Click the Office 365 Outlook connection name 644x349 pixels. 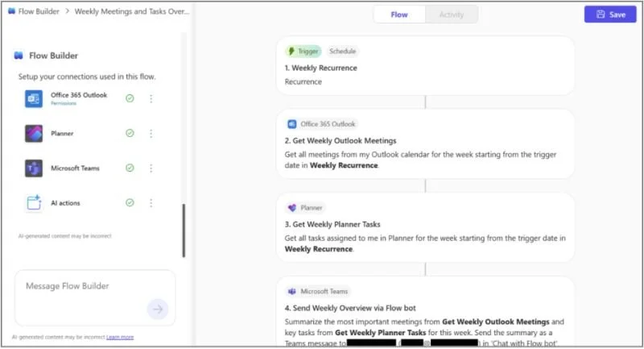(79, 95)
